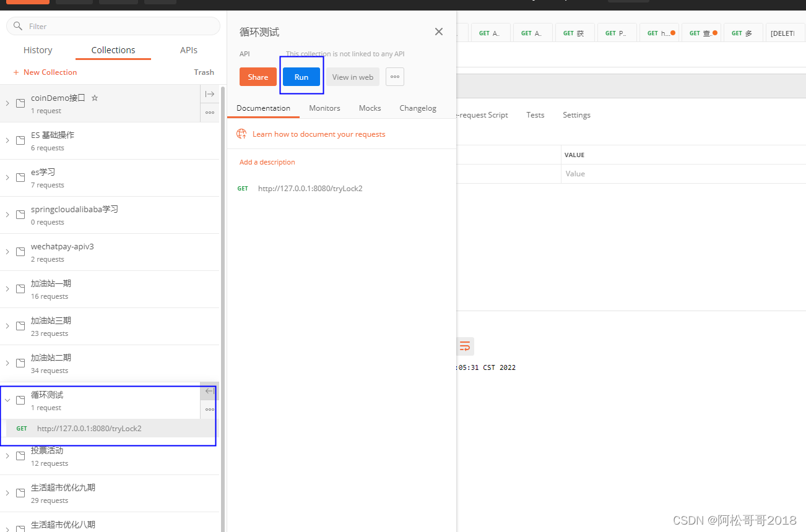Open the Trash link

[204, 72]
